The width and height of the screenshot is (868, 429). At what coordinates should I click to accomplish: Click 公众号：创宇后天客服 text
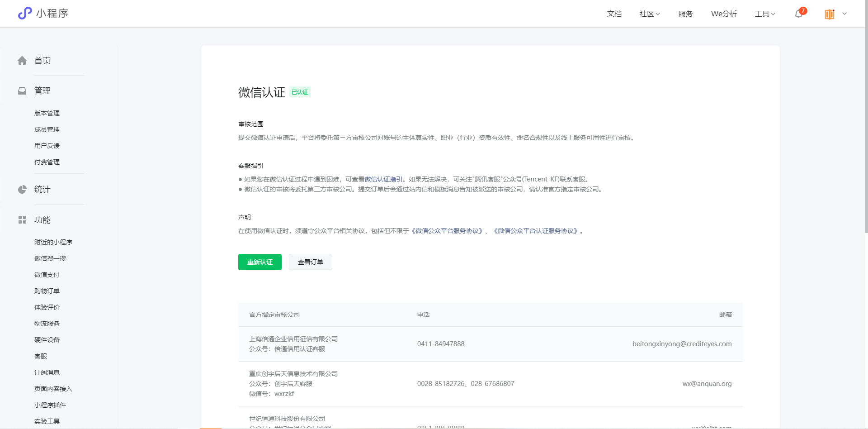pos(281,384)
